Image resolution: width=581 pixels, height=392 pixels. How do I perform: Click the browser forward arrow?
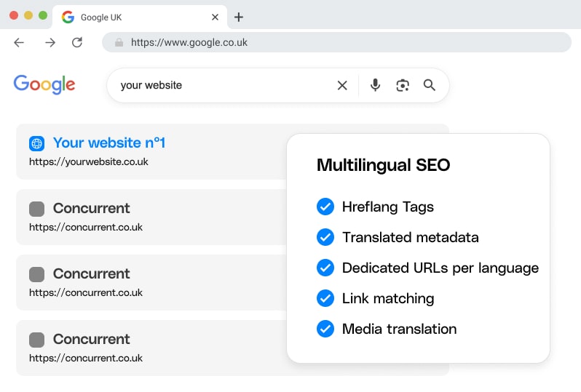pos(50,43)
